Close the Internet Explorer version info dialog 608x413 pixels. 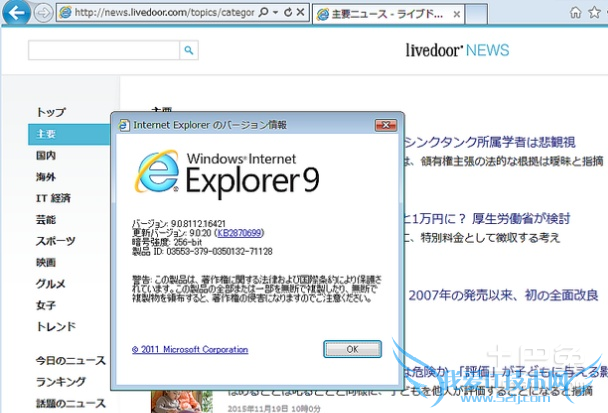click(x=386, y=125)
